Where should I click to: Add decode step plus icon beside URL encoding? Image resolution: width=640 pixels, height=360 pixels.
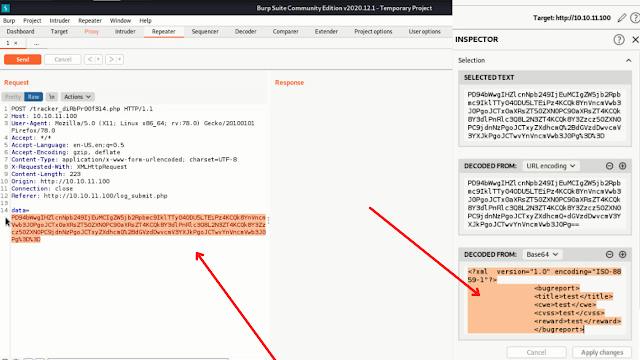coord(622,166)
